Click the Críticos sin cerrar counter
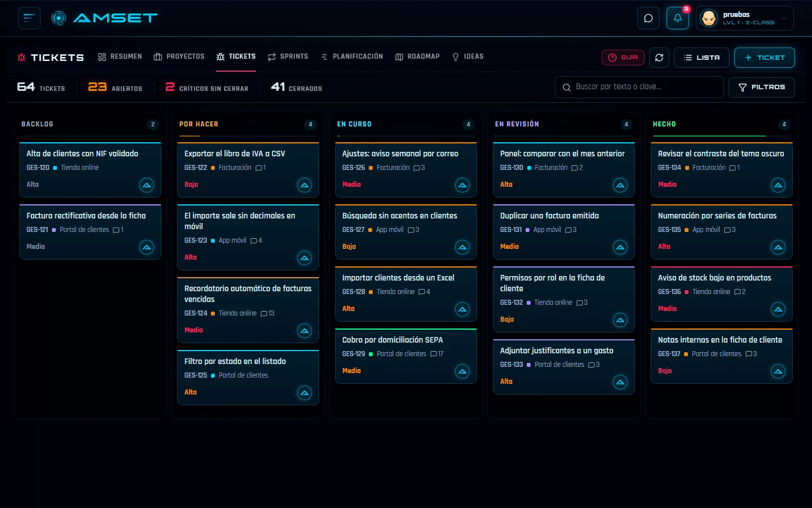Screen dimensions: 812x508 pos(206,87)
